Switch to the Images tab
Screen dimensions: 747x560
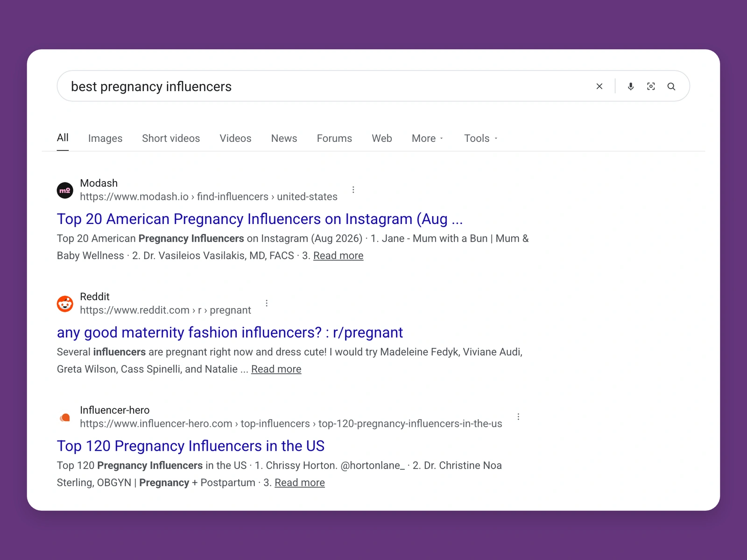point(105,138)
